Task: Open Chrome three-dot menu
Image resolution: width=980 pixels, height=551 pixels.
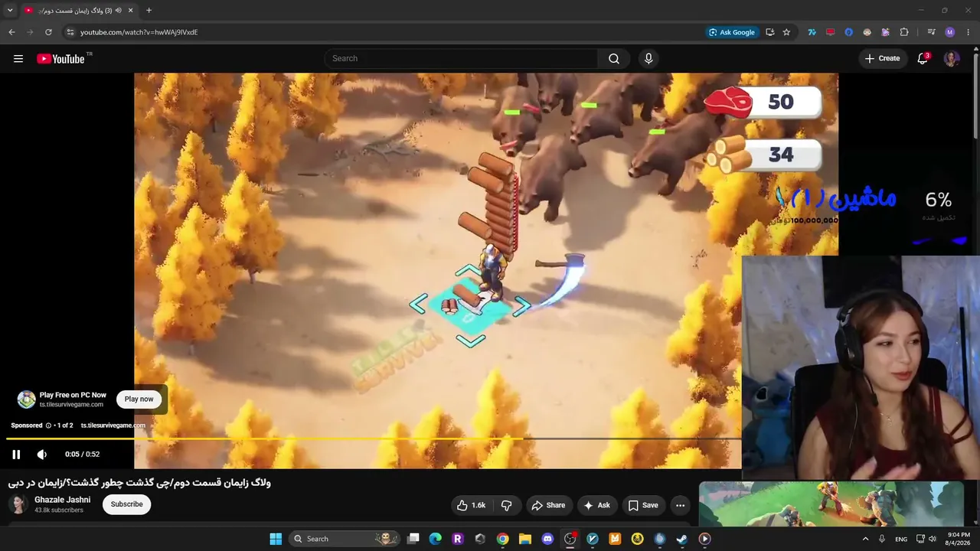Action: coord(969,32)
